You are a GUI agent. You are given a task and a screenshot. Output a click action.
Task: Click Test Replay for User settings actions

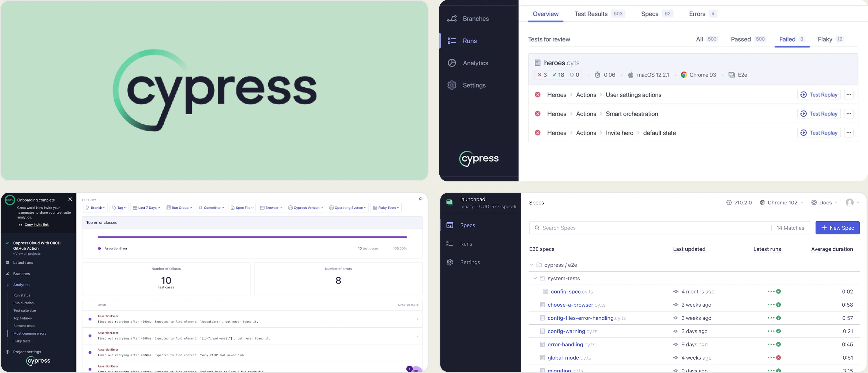[819, 95]
